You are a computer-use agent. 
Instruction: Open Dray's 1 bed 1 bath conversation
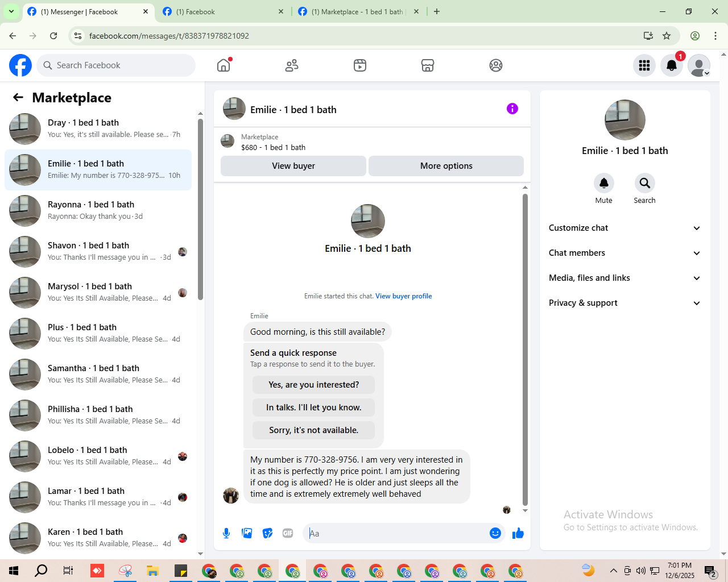98,129
